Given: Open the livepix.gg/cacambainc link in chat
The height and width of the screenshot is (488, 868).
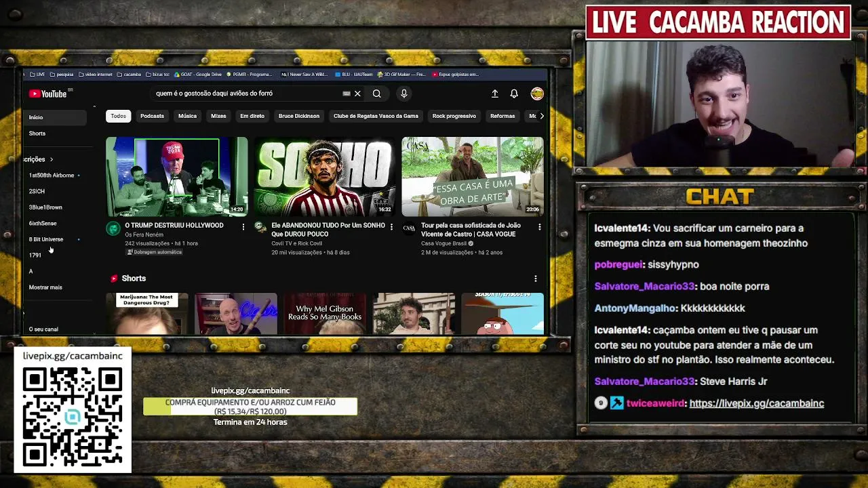Looking at the screenshot, I should tap(756, 403).
